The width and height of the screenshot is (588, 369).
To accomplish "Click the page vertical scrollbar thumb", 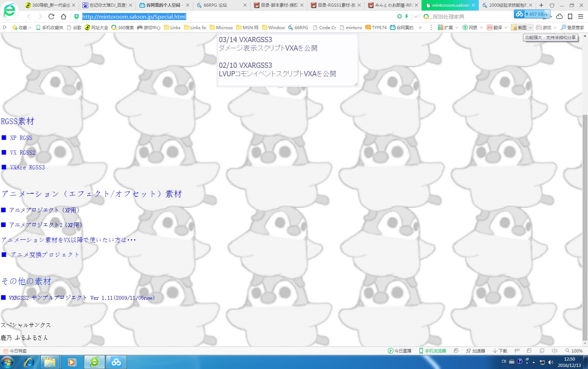I will tap(585, 228).
